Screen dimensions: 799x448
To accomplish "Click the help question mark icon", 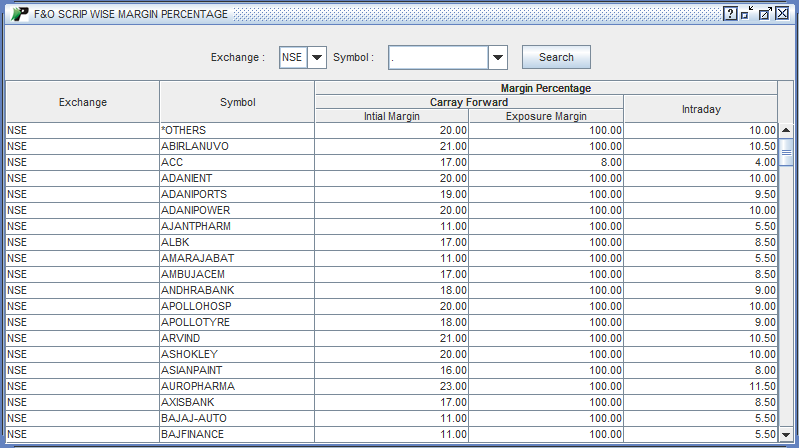I will click(731, 14).
